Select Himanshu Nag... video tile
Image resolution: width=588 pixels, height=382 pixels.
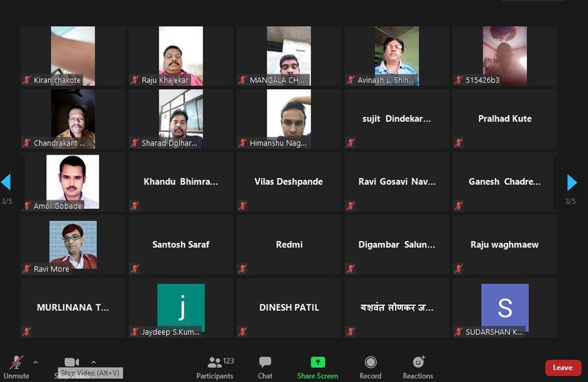(x=289, y=119)
